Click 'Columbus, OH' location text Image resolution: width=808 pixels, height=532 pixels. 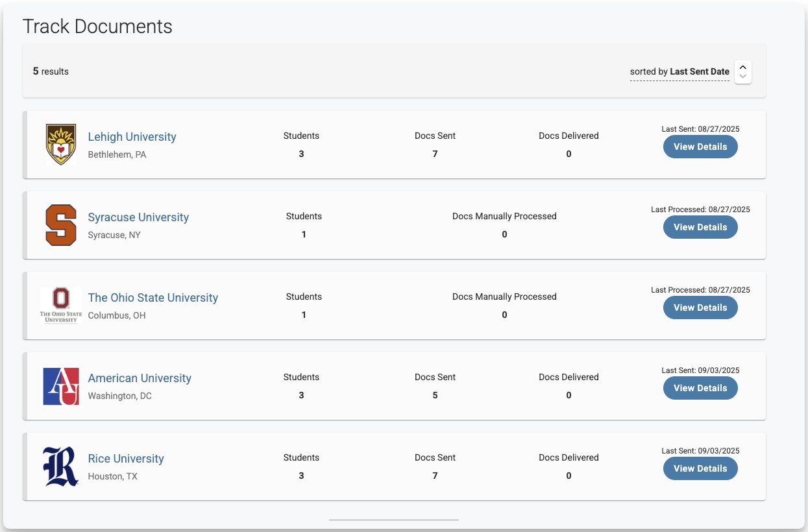pos(117,315)
